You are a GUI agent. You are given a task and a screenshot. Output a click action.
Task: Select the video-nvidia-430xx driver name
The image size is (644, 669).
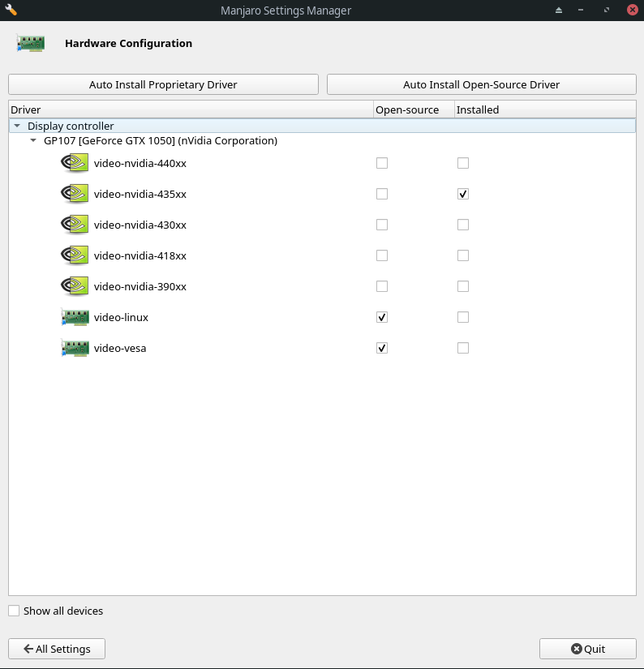[140, 225]
